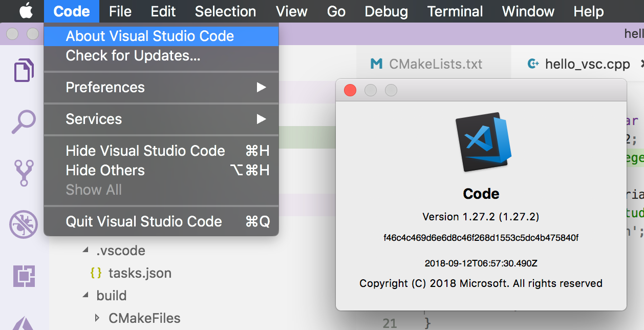Expand the Preferences submenu

point(161,87)
